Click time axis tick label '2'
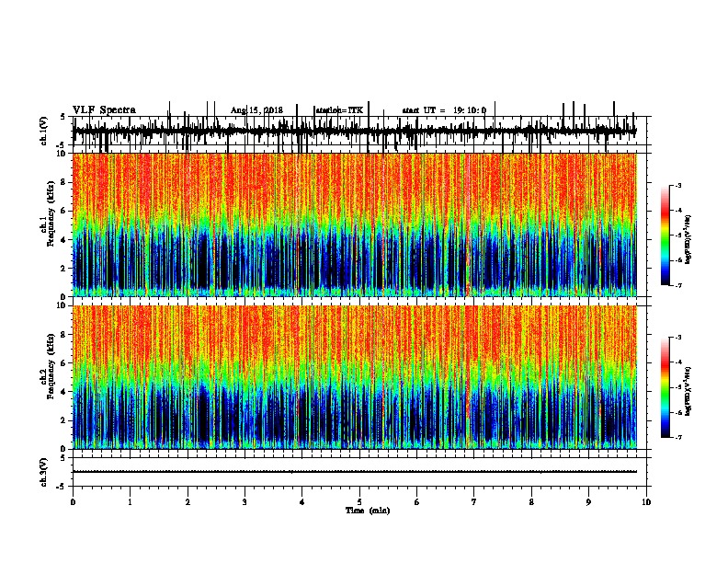This screenshot has height=563, width=728. pyautogui.click(x=188, y=502)
